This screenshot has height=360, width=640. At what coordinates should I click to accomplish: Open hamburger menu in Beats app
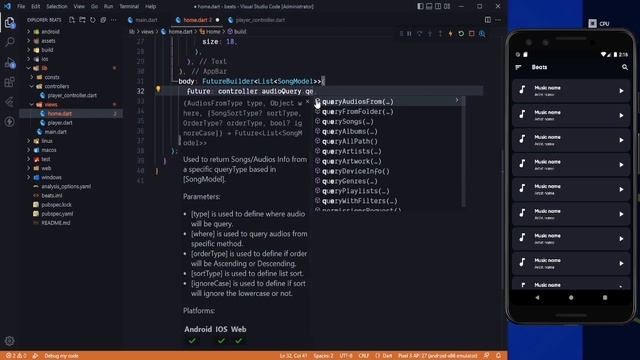[518, 67]
